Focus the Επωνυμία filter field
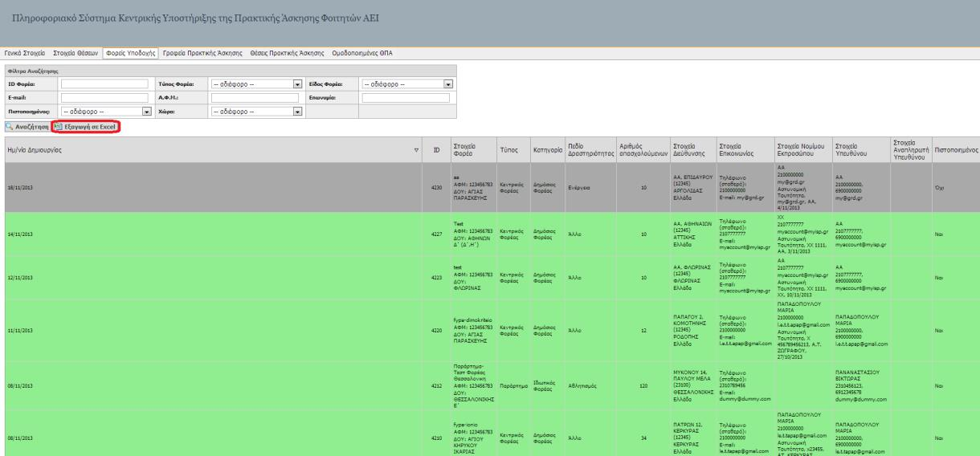 (405, 98)
